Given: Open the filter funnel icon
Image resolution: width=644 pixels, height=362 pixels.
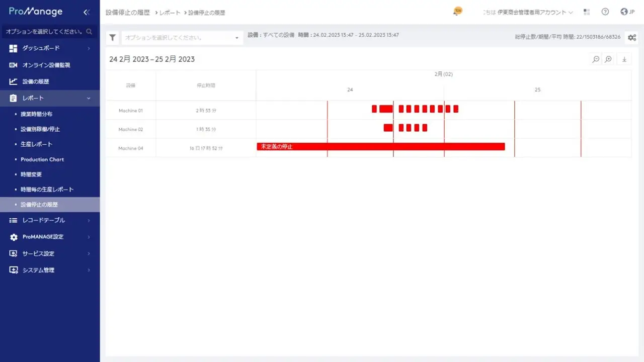Looking at the screenshot, I should (113, 38).
